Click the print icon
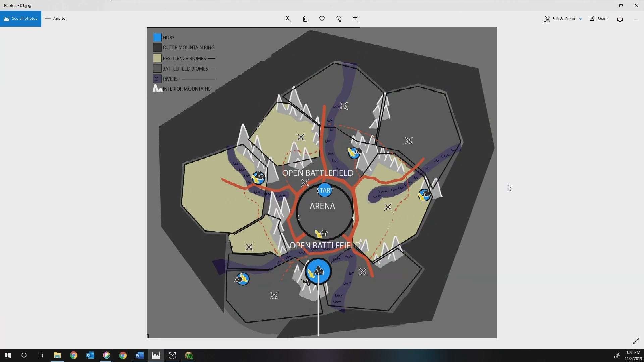Viewport: 644px width, 362px height. pos(620,19)
